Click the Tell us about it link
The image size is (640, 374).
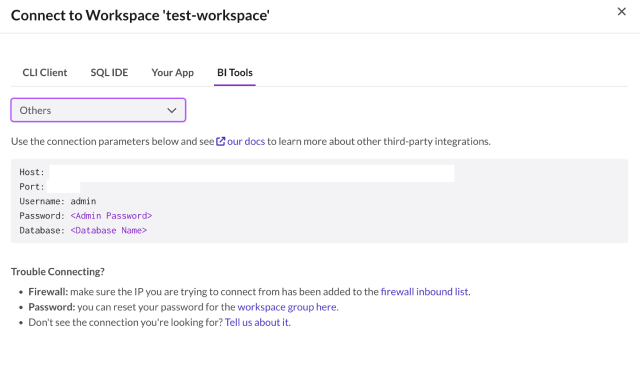coord(258,322)
